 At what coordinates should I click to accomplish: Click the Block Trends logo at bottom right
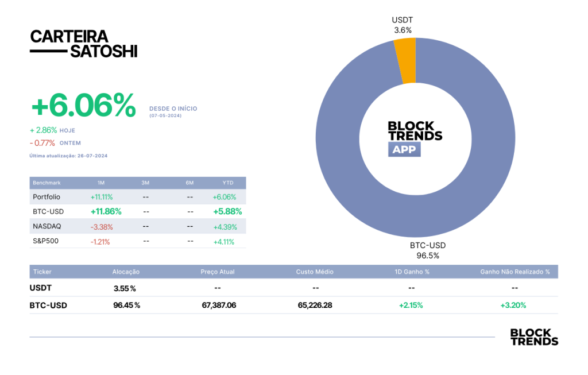[534, 337]
